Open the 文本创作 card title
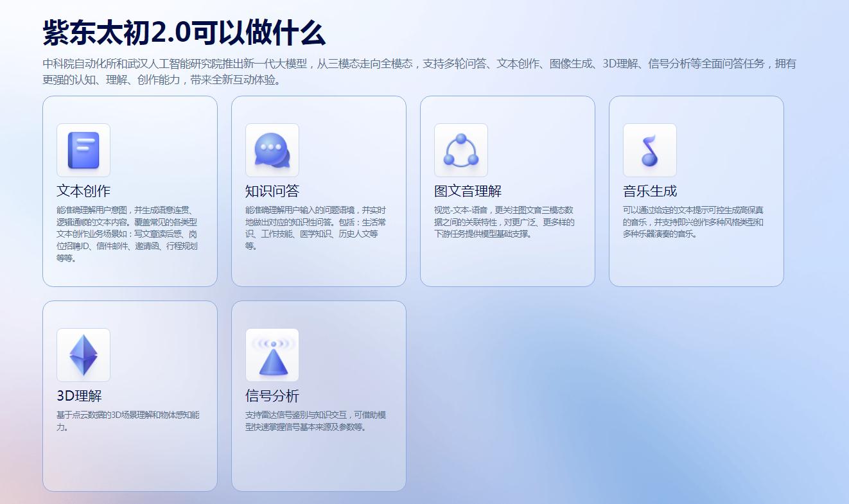This screenshot has width=849, height=504. 83,191
